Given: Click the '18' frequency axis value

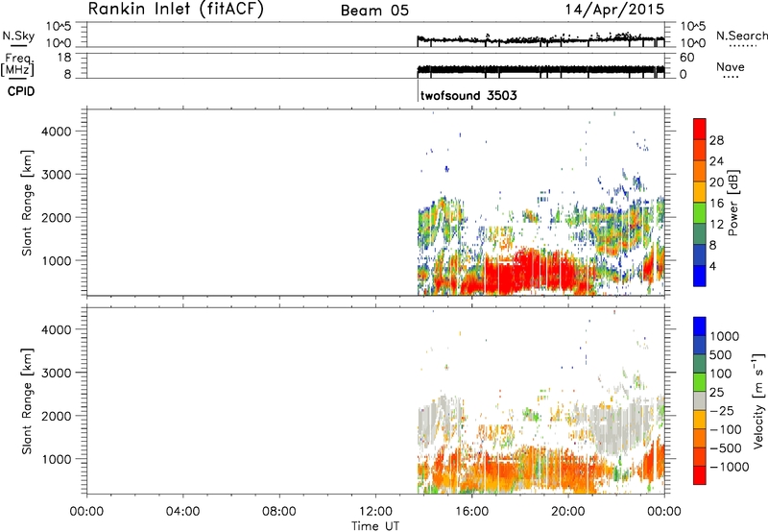Looking at the screenshot, I should tap(63, 58).
